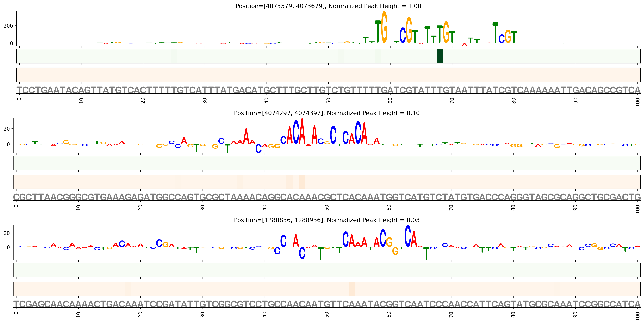The width and height of the screenshot is (644, 324).
Task: Click the tallest orange G in the top logo
Action: click(x=384, y=27)
